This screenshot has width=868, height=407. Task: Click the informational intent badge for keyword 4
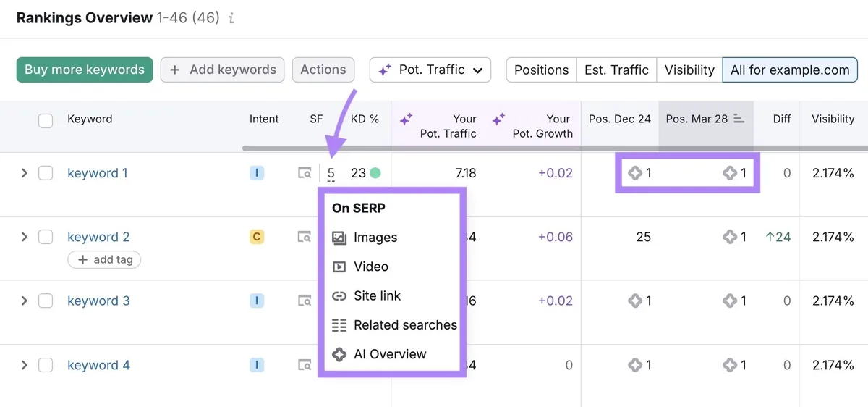click(x=256, y=365)
